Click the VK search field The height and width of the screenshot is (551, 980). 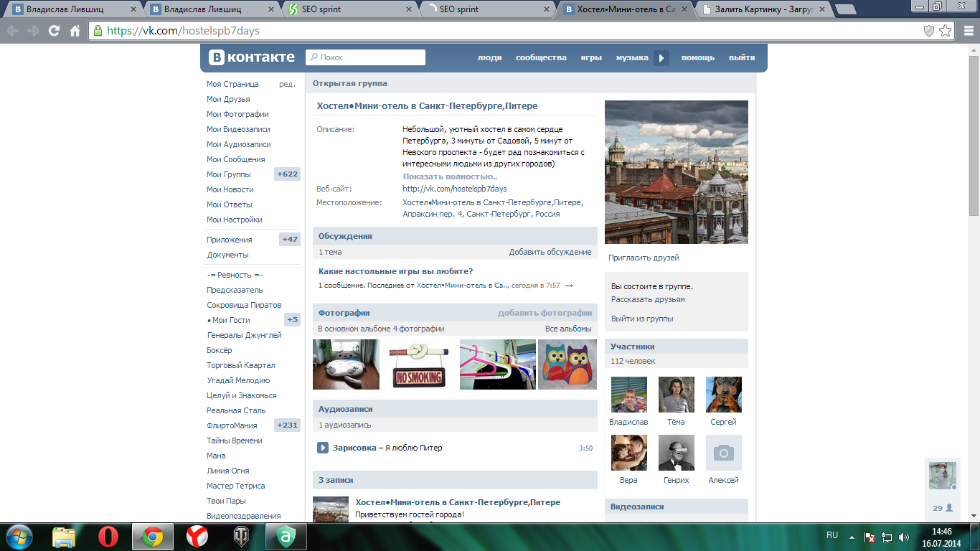[x=365, y=57]
